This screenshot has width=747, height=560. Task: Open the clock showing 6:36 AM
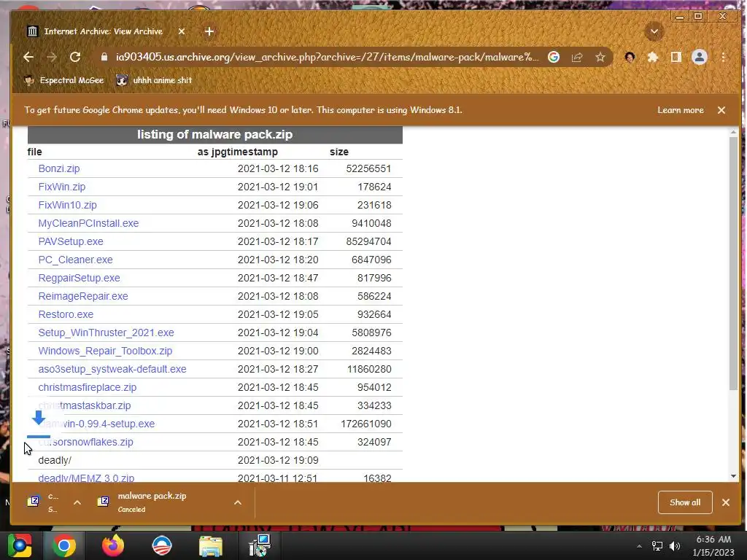click(713, 546)
